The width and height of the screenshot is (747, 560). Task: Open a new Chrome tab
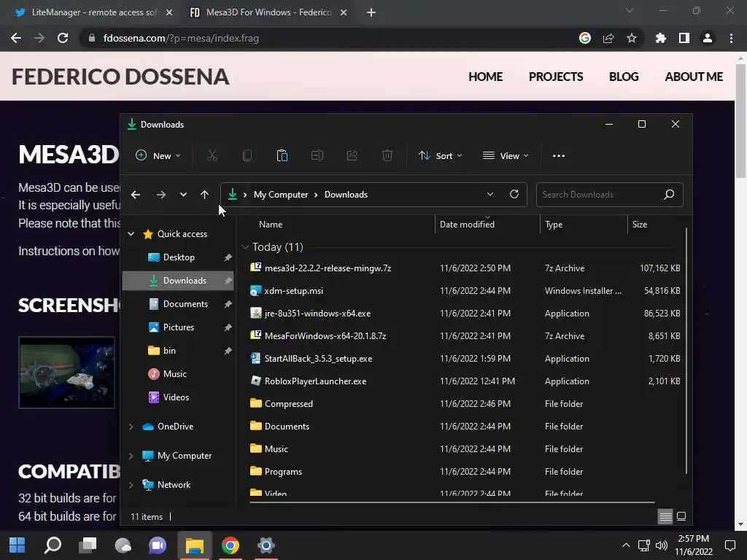pyautogui.click(x=371, y=12)
